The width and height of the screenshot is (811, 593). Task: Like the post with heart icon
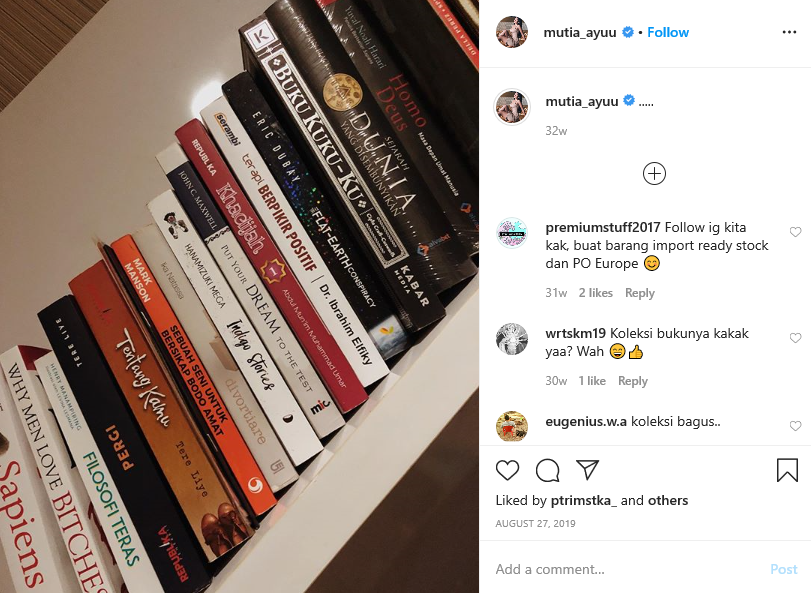(x=507, y=470)
